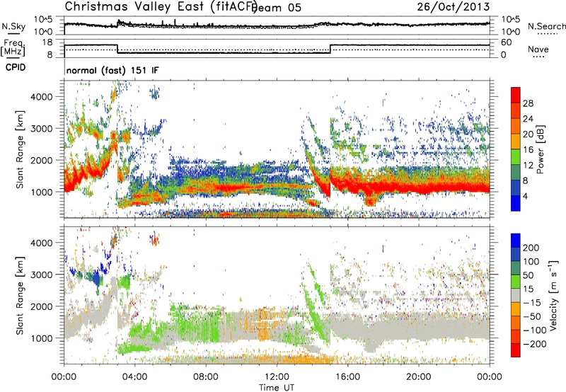566x392 pixels.
Task: Click the 'N.Search' legend label
Action: pos(546,26)
